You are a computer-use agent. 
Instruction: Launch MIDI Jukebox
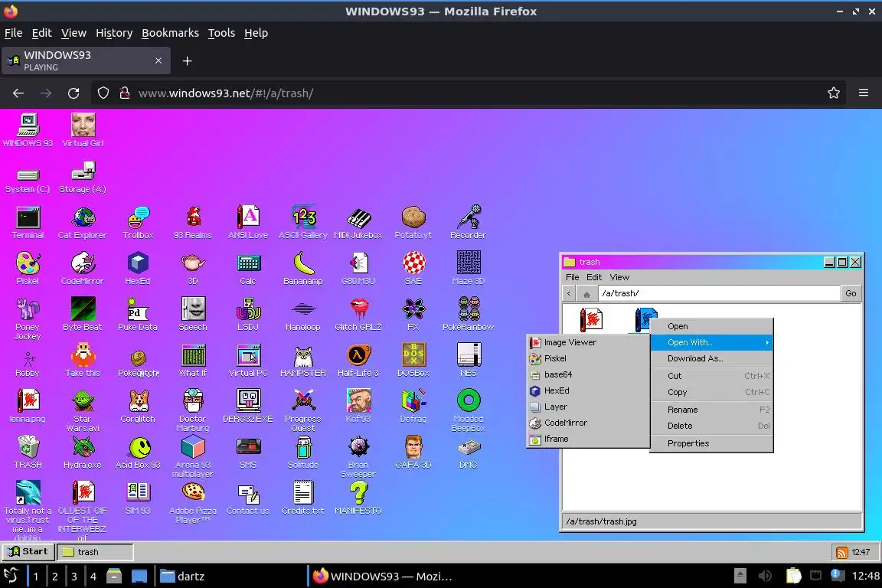(358, 223)
